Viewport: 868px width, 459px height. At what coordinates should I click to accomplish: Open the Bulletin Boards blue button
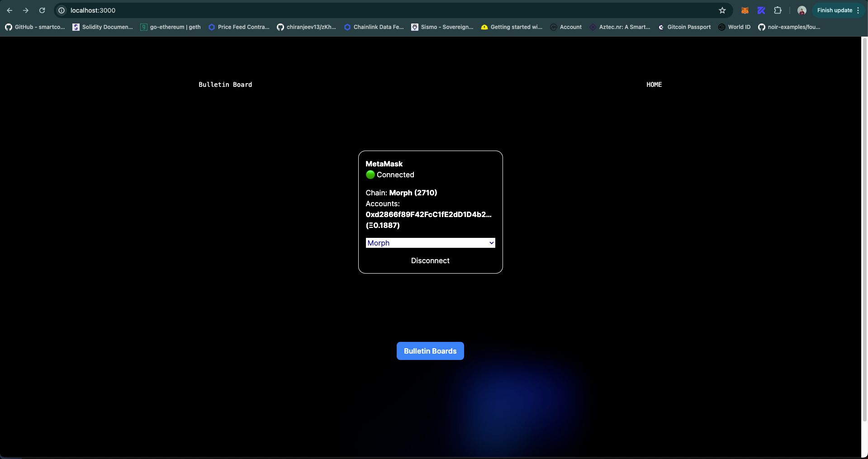pyautogui.click(x=430, y=351)
